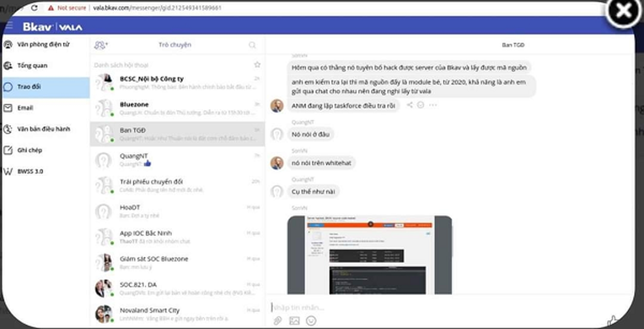644x329 pixels.
Task: Click the Email envelope icon
Action: click(x=8, y=108)
